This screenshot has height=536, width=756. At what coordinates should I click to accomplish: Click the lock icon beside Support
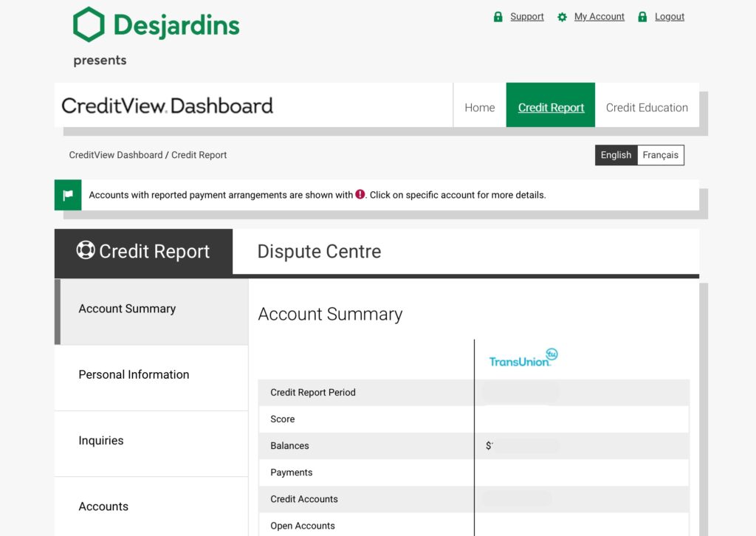[498, 17]
